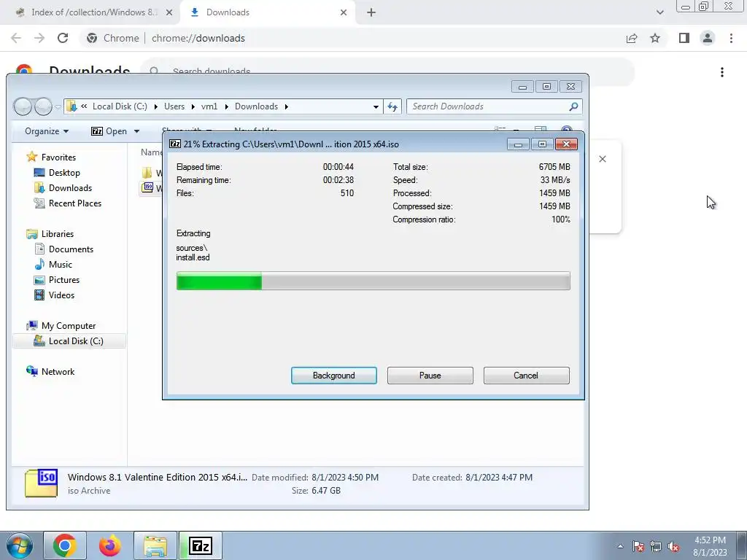747x560 pixels.
Task: Select My Computer in navigation pane
Action: pyautogui.click(x=68, y=326)
